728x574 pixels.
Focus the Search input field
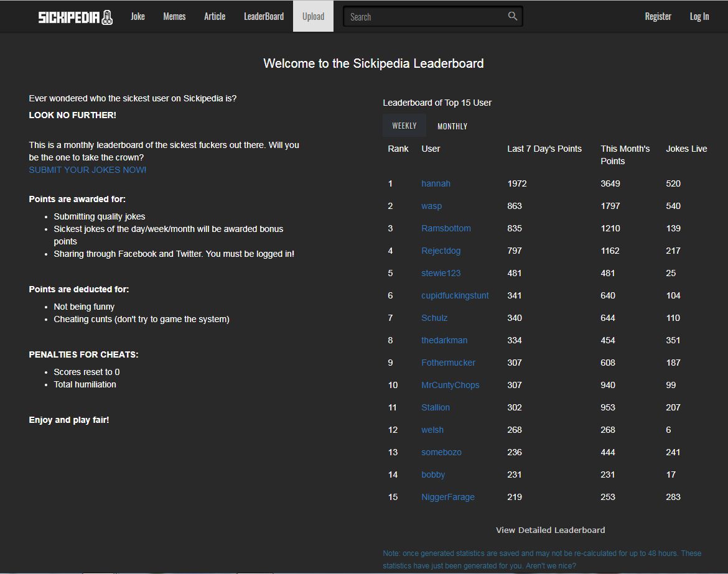coord(426,17)
